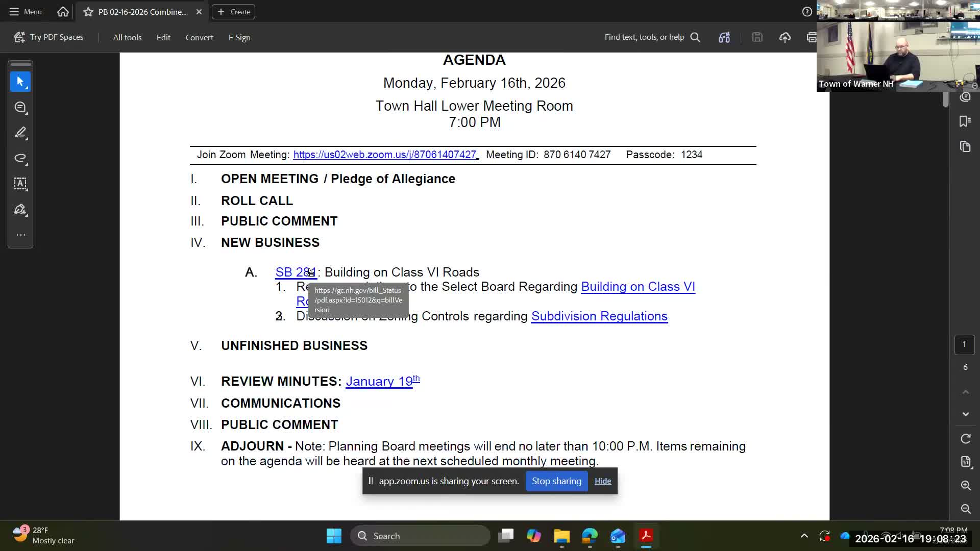Screen dimensions: 980x551
Task: Open the All tools menu
Action: coord(127,37)
